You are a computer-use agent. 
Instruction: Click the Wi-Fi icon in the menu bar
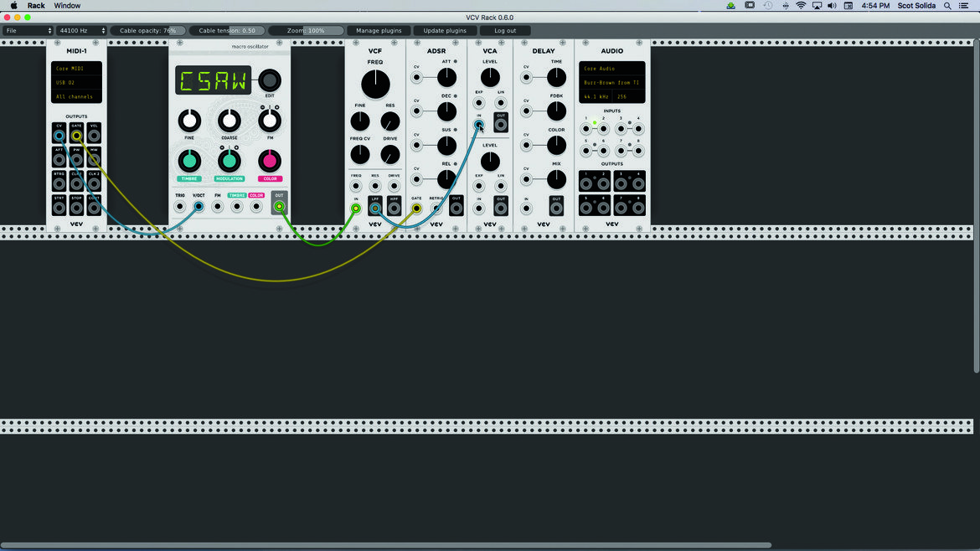point(801,6)
